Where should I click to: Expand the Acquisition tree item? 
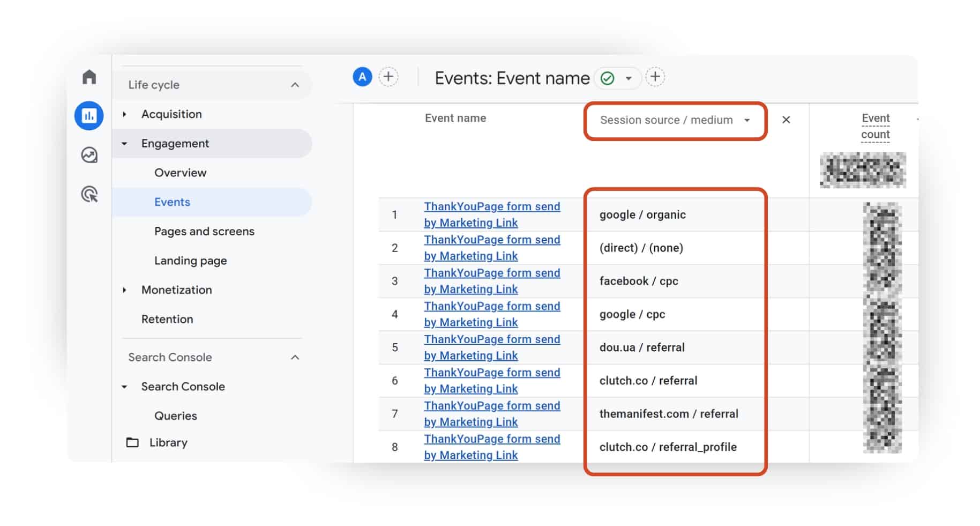125,114
